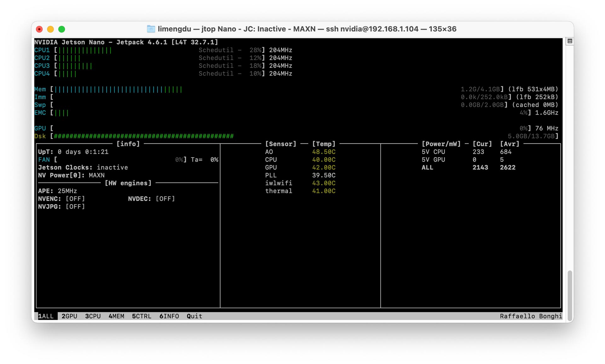Click the [info] panel header
Screen dimensions: 605x364
(128, 144)
